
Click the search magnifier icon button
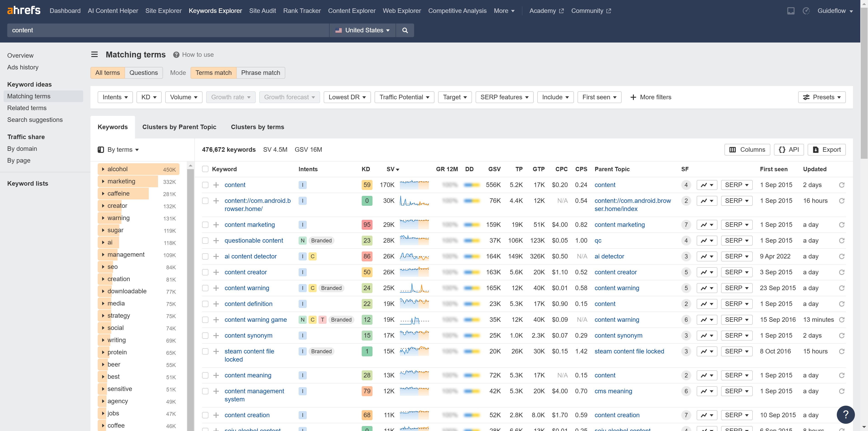pos(405,30)
